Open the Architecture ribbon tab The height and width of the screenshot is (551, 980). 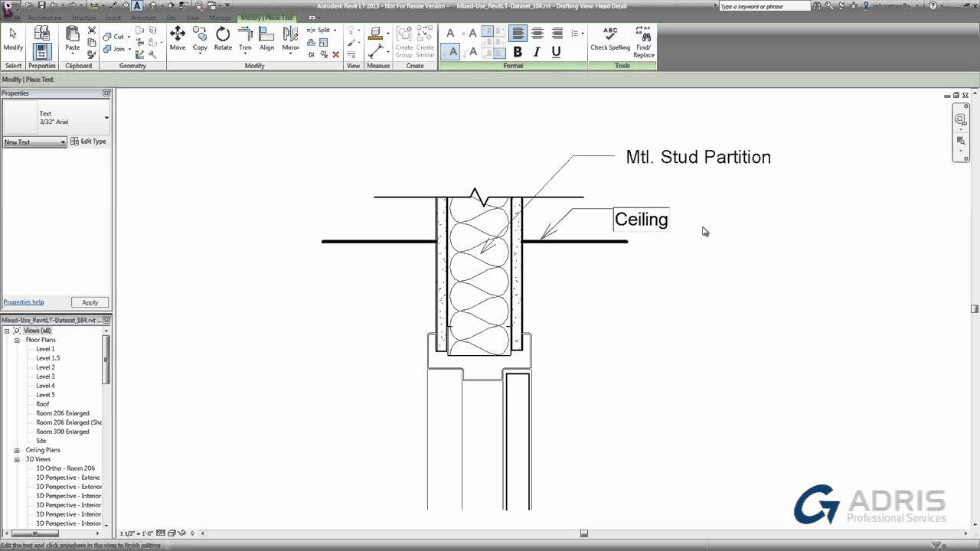44,18
